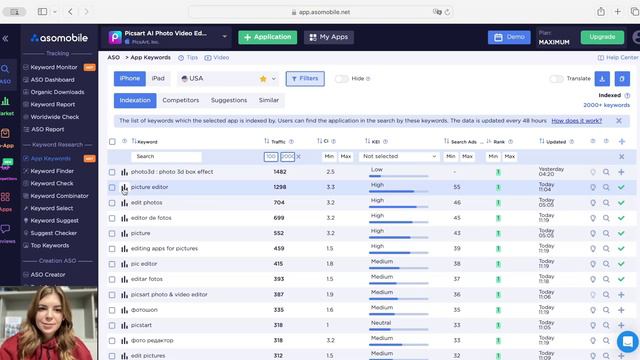The width and height of the screenshot is (640, 360).
Task: Click the Safari address bar
Action: pyautogui.click(x=321, y=12)
